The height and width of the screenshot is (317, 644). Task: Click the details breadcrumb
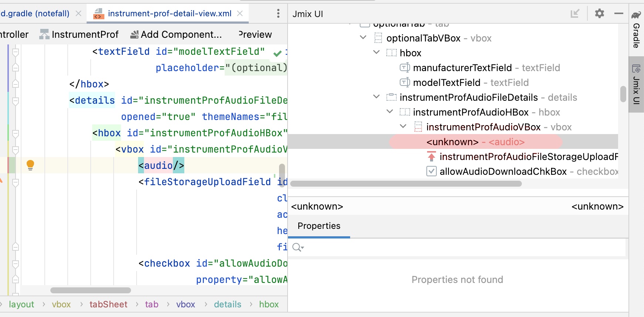click(228, 304)
